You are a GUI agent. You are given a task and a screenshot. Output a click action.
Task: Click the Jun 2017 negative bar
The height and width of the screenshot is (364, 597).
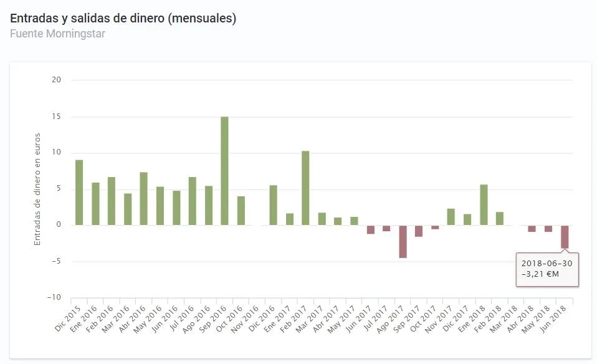[370, 229]
